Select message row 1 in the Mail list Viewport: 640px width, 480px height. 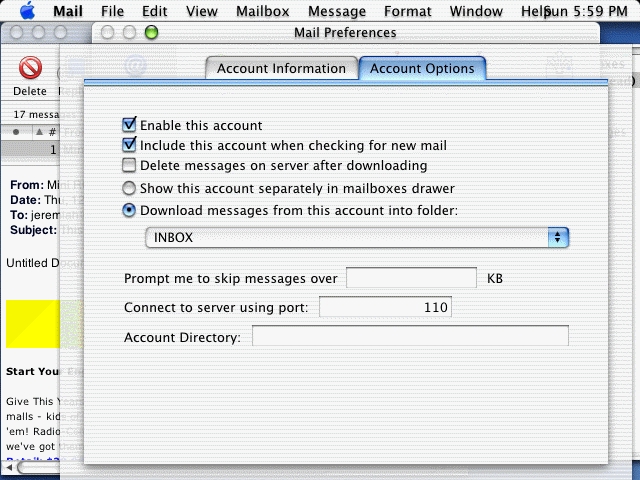click(31, 150)
